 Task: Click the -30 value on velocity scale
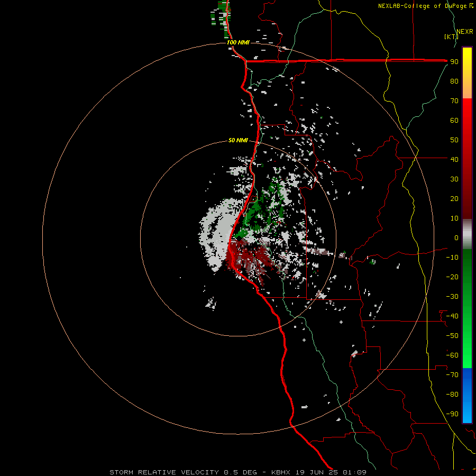point(452,297)
